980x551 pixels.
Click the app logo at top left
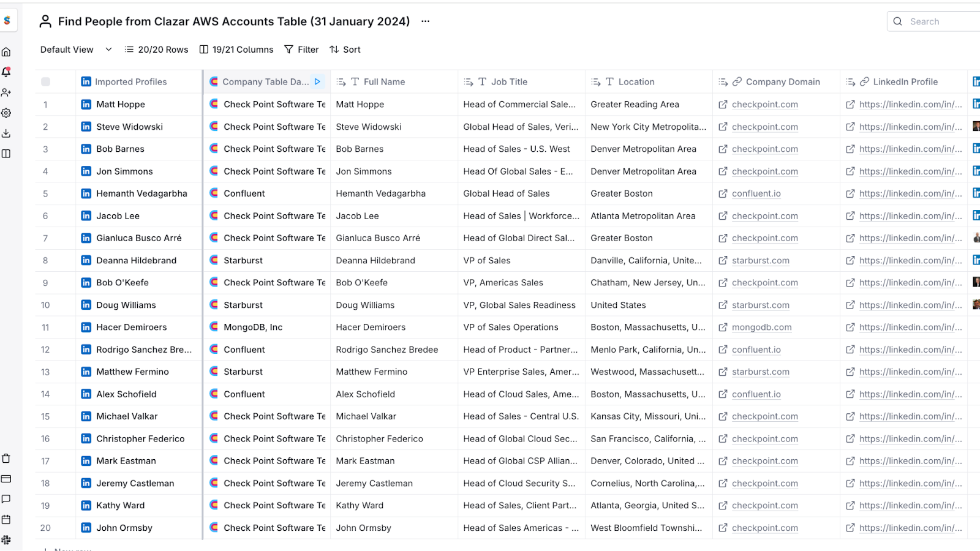tap(7, 21)
